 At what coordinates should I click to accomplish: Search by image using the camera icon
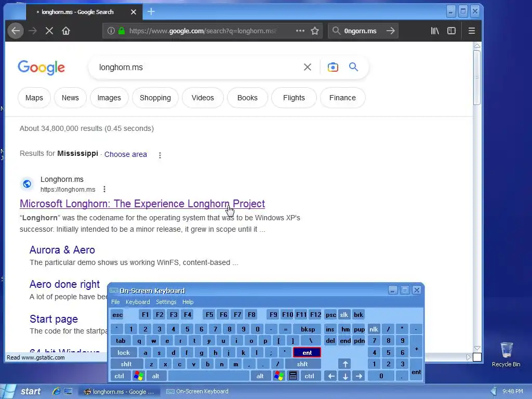(333, 67)
